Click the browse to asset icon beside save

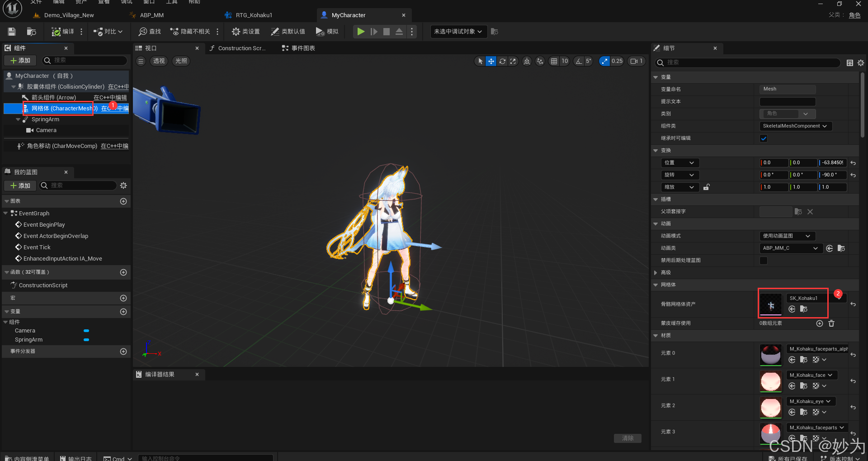coord(31,32)
